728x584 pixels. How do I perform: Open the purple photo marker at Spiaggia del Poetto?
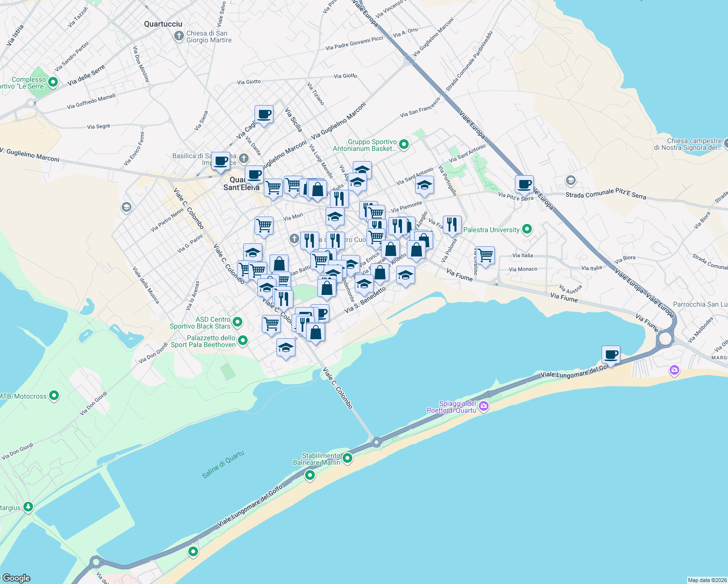point(483,406)
